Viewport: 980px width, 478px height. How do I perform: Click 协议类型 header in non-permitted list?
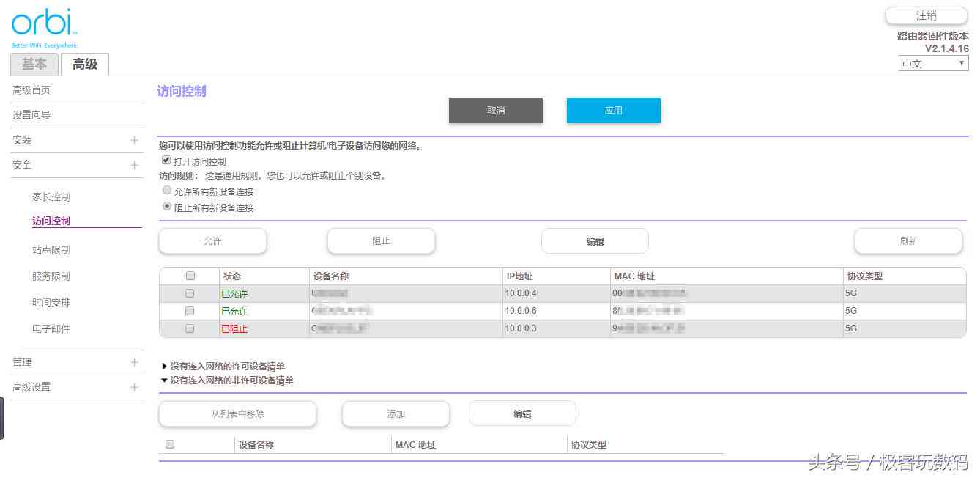589,444
